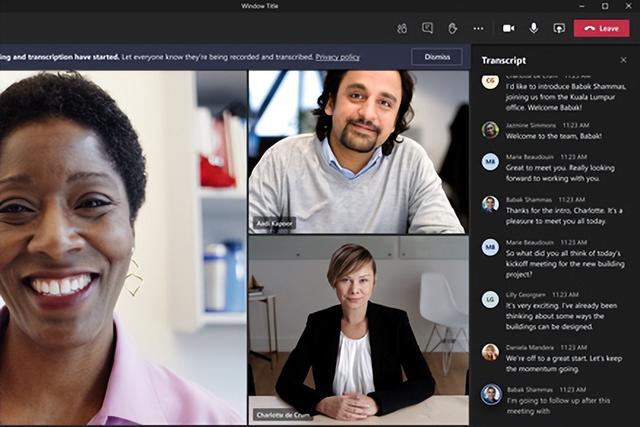This screenshot has height=427, width=640.
Task: Click the CG initials avatar in transcript
Action: 490,81
